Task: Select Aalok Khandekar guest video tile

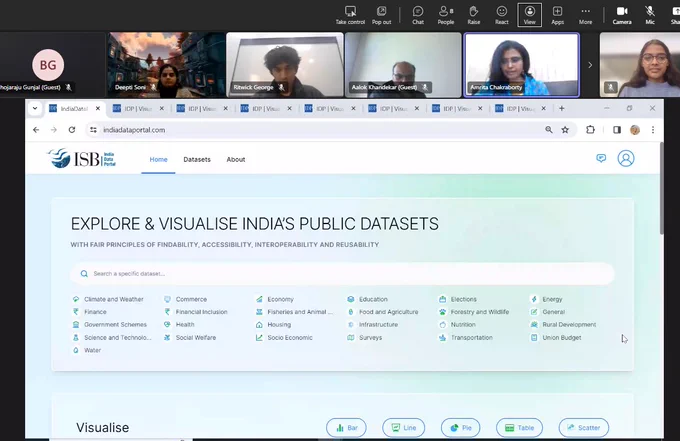Action: coord(403,65)
